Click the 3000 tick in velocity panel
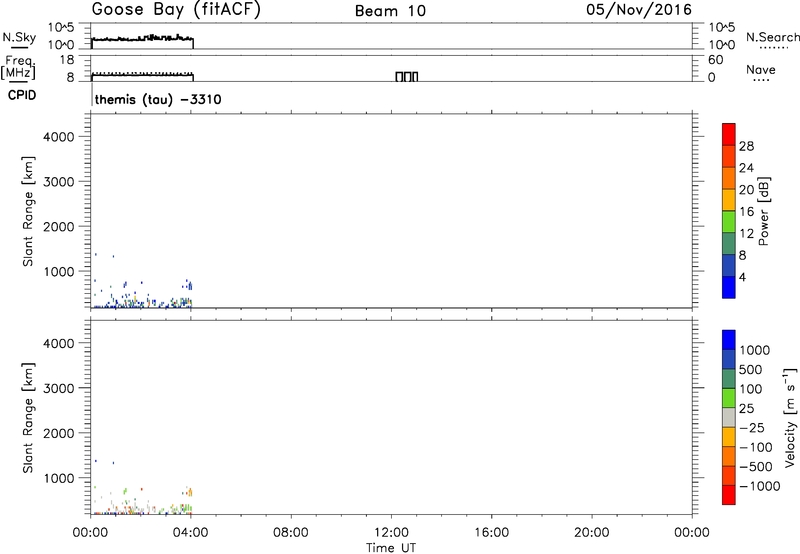800x554 pixels. click(x=59, y=388)
